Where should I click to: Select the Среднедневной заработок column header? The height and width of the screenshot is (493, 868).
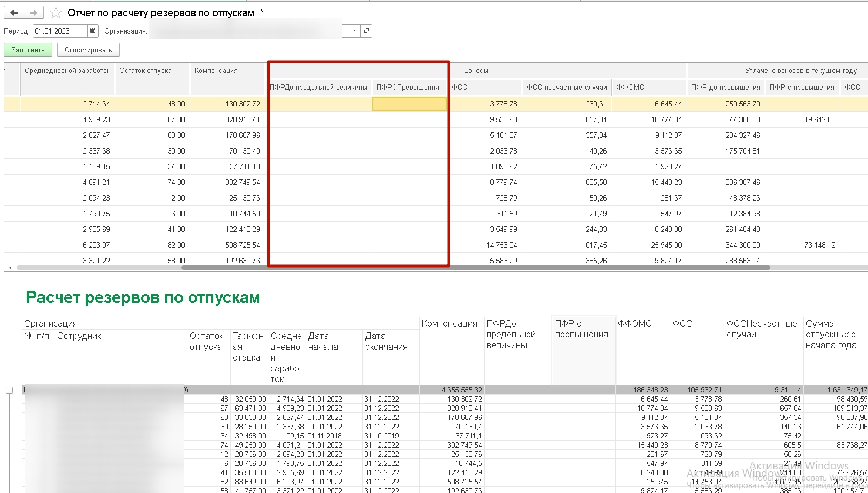[x=68, y=71]
